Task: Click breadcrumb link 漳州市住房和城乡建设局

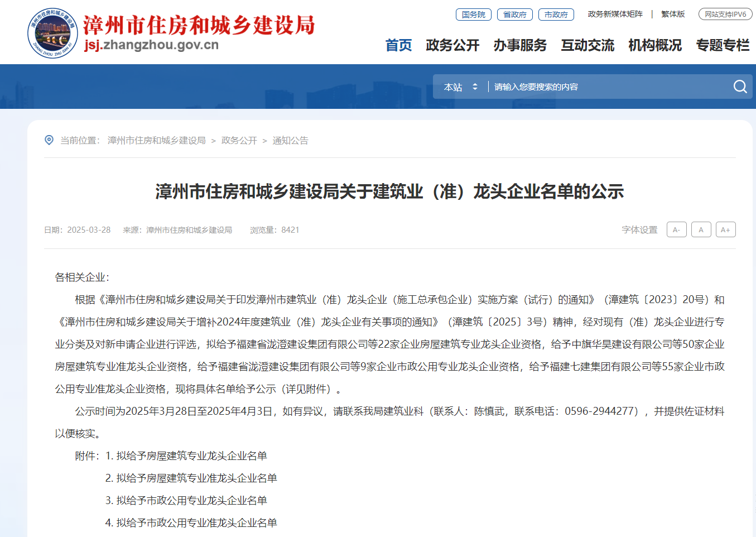Action: point(157,140)
